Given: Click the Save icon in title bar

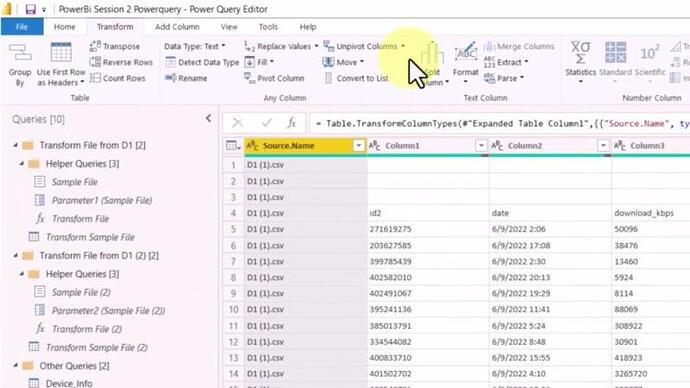Looking at the screenshot, I should pos(30,9).
